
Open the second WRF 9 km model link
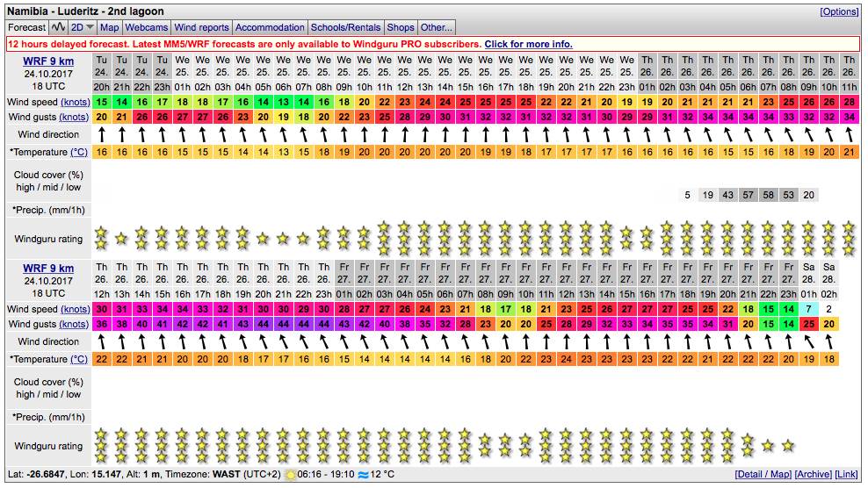48,268
